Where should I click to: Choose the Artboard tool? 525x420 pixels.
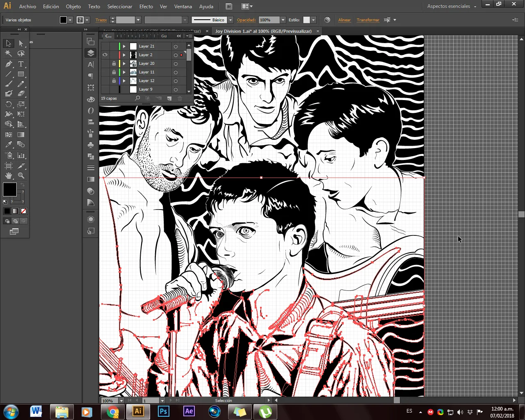(x=9, y=166)
